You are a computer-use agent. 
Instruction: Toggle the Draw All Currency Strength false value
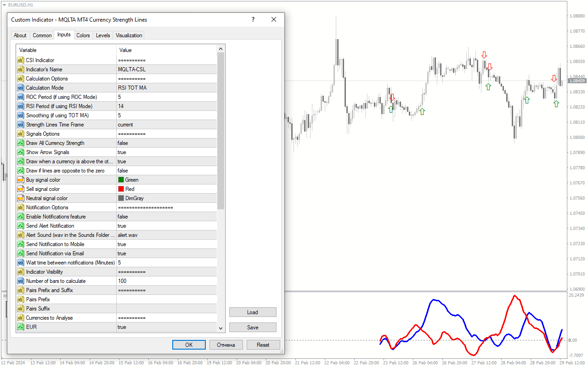(166, 143)
